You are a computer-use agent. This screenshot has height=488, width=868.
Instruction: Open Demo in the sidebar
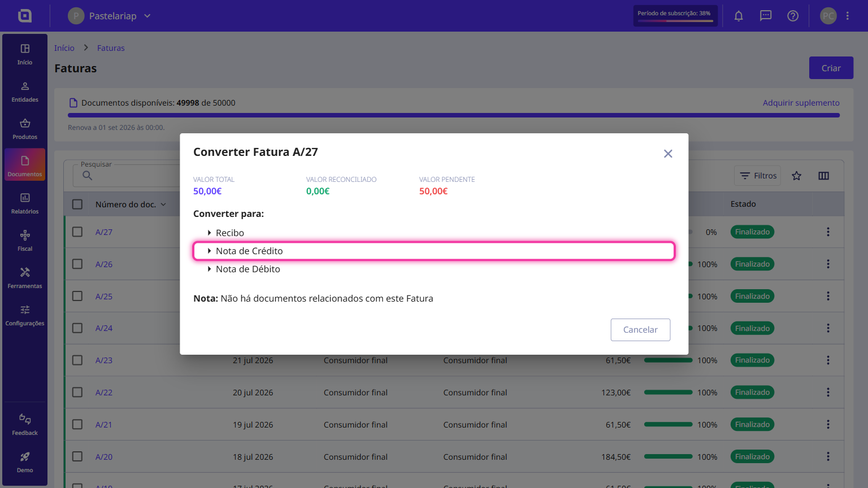[25, 463]
